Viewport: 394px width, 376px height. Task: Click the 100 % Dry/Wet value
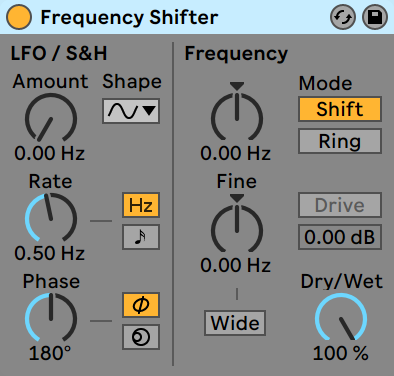tap(341, 353)
